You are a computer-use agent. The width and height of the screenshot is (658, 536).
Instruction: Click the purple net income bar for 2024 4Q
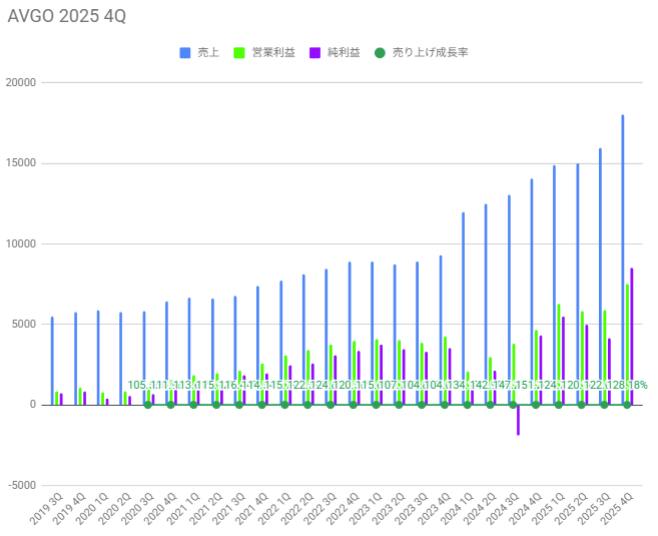[x=541, y=370]
